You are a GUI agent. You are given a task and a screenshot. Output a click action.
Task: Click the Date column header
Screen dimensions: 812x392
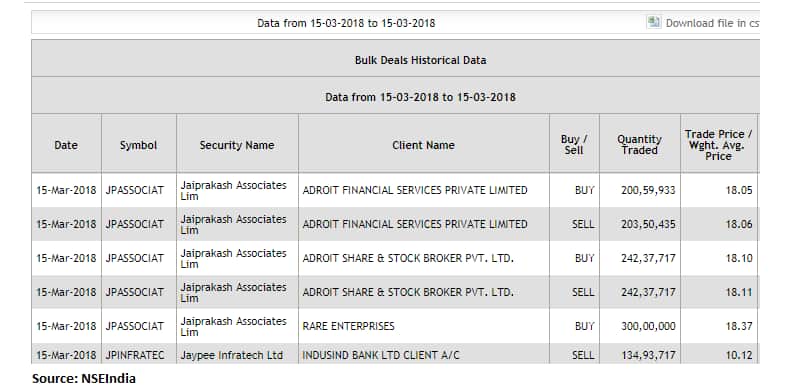tap(66, 146)
